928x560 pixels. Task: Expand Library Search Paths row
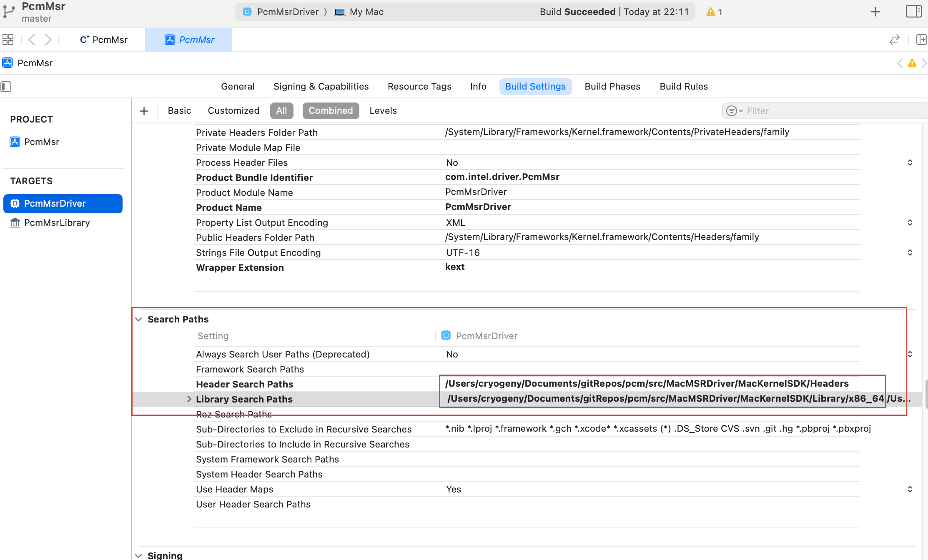point(189,399)
